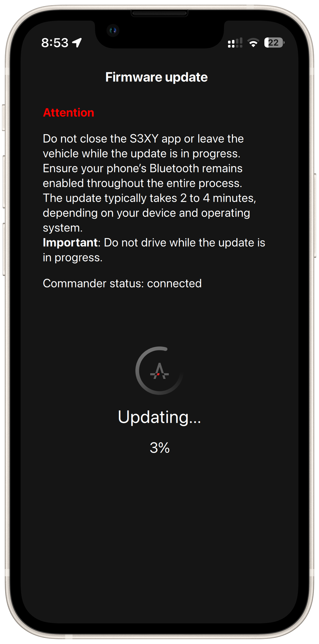The width and height of the screenshot is (319, 644).
Task: Tap the cellular signal bars icon
Action: point(235,43)
